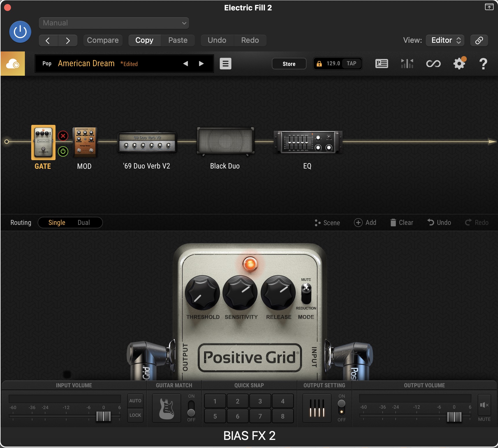Select Quick Snap slot 2
Image resolution: width=498 pixels, height=448 pixels.
click(x=237, y=401)
